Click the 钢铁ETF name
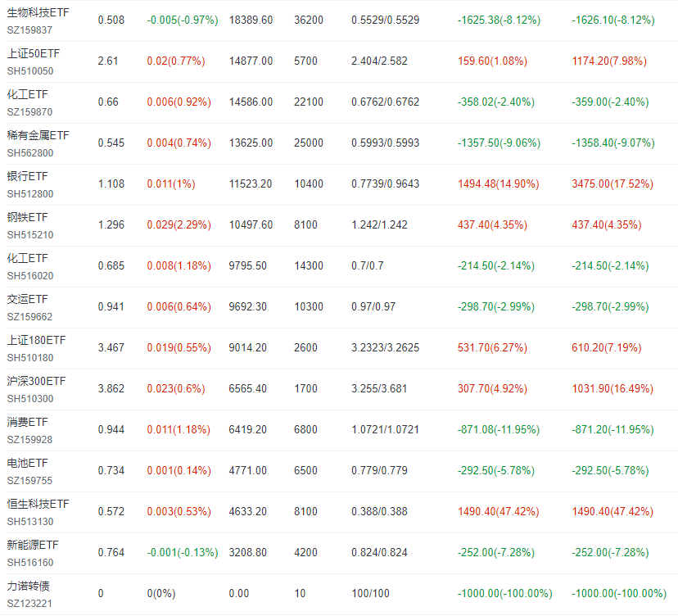The height and width of the screenshot is (616, 678). (x=27, y=217)
